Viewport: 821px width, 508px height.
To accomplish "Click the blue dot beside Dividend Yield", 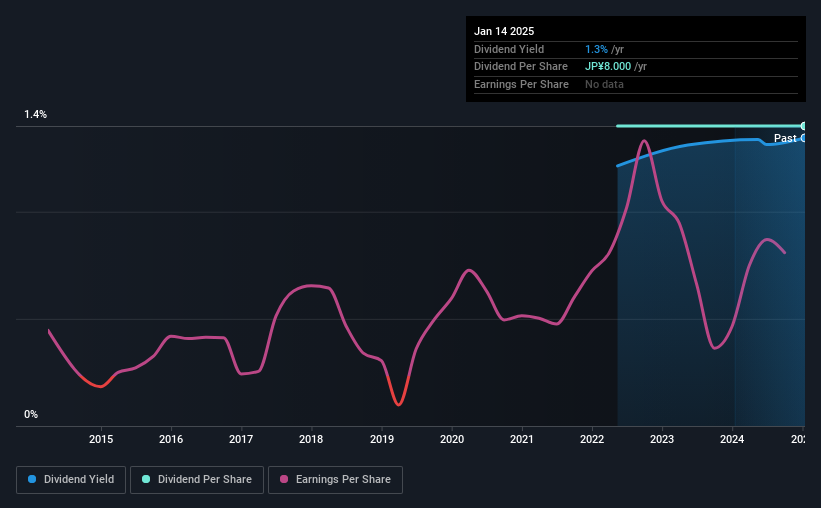I will [x=32, y=480].
